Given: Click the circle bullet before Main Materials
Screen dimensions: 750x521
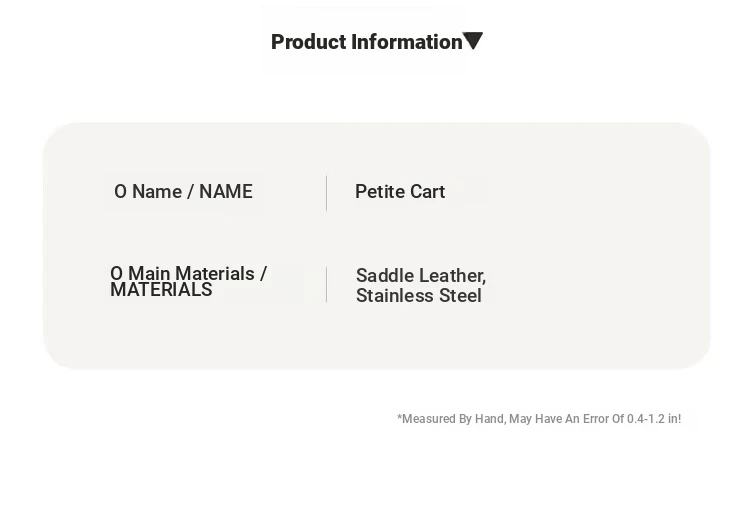Looking at the screenshot, I should [116, 274].
